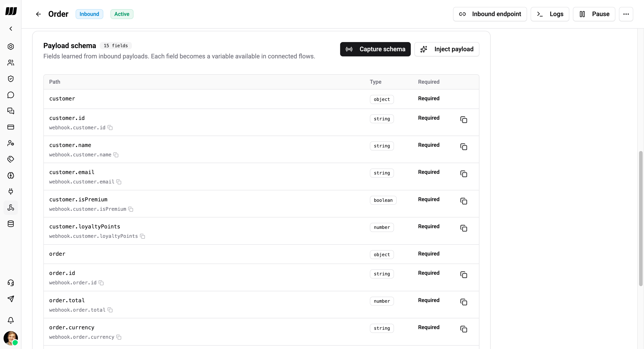Open the workspace avatar menu
The height and width of the screenshot is (349, 644).
point(11,338)
